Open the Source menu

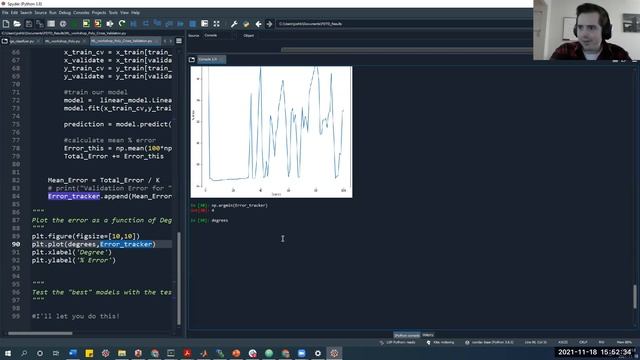[41, 13]
